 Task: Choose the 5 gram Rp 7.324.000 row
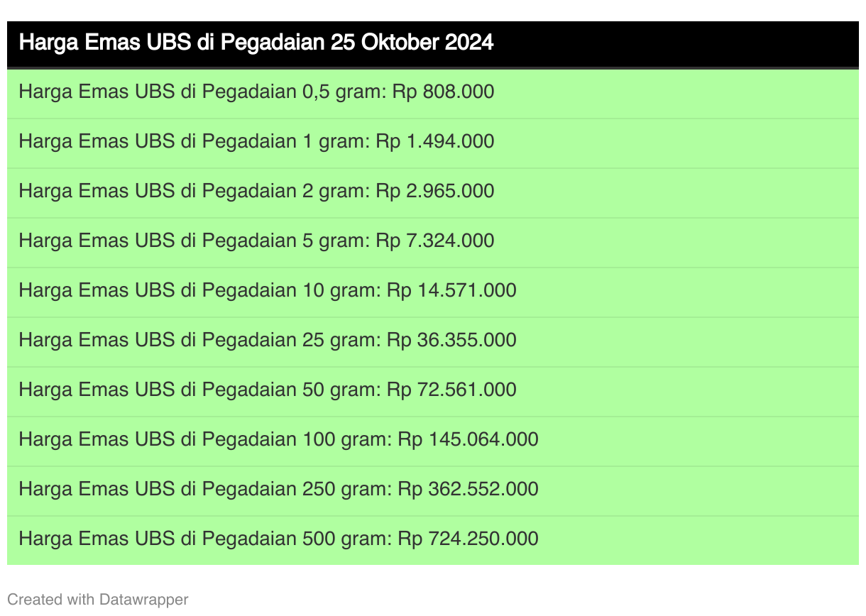(433, 242)
